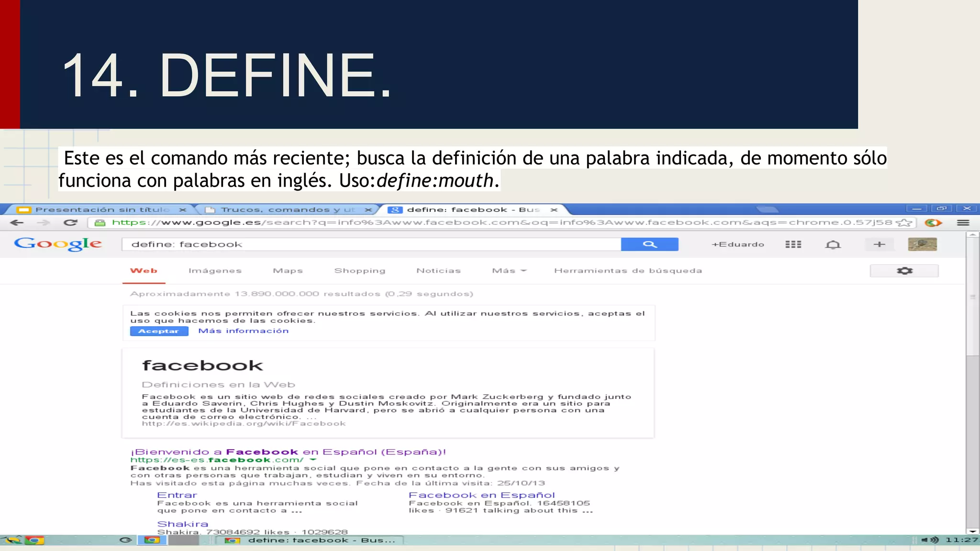Open '¡Bienvenido a Facebook en Español' result
This screenshot has height=551, width=980.
pyautogui.click(x=288, y=452)
